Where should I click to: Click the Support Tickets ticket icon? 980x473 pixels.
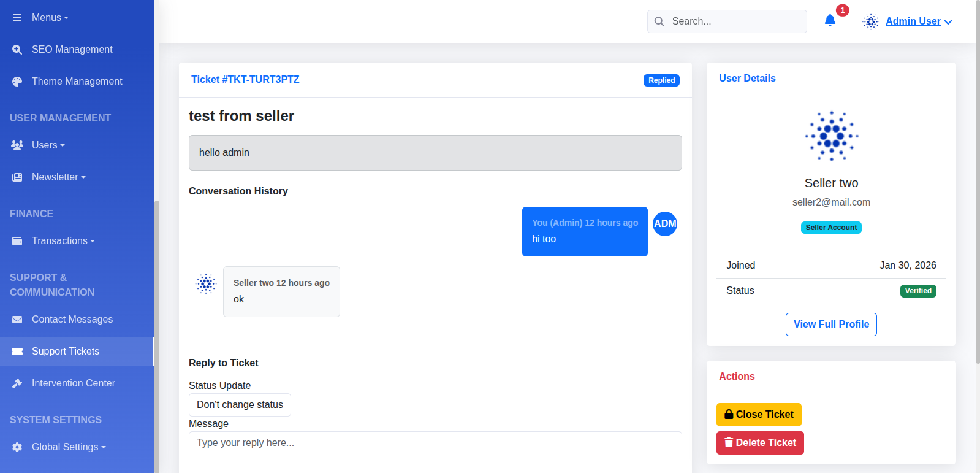(17, 352)
